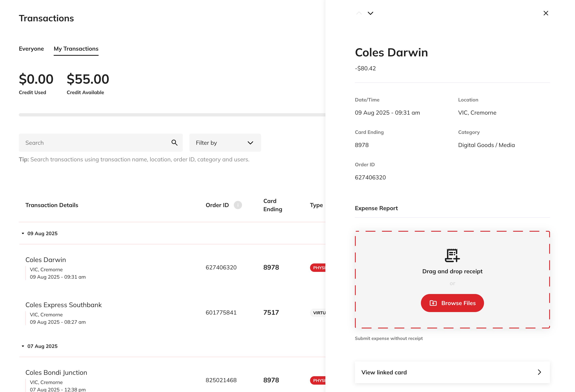Click the info icon next to Order ID header
This screenshot has width=575, height=392.
(237, 205)
